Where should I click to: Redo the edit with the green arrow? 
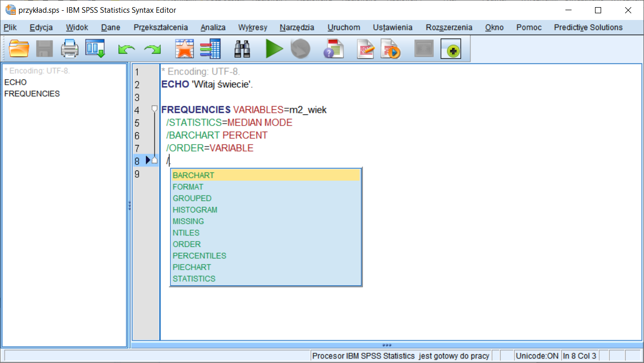coord(152,50)
